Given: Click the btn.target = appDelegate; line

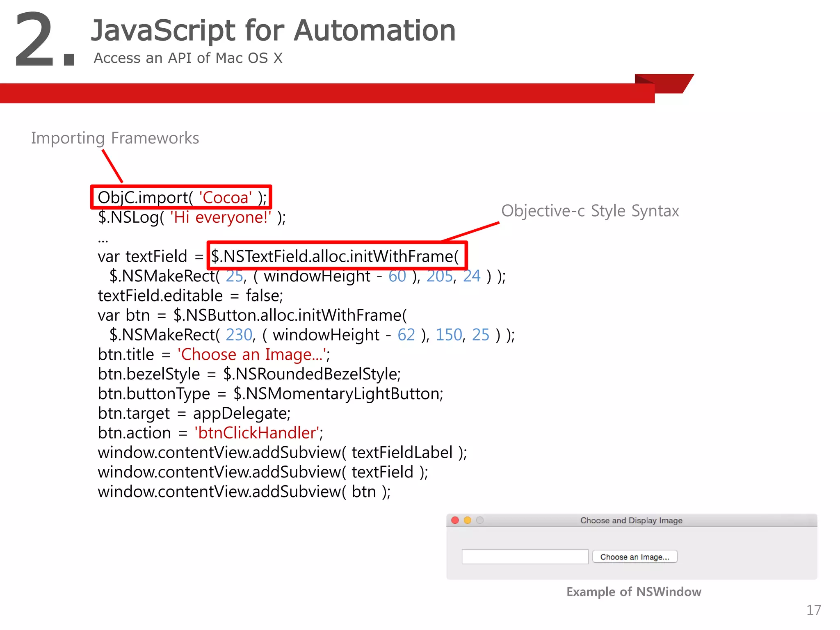Looking at the screenshot, I should [194, 413].
